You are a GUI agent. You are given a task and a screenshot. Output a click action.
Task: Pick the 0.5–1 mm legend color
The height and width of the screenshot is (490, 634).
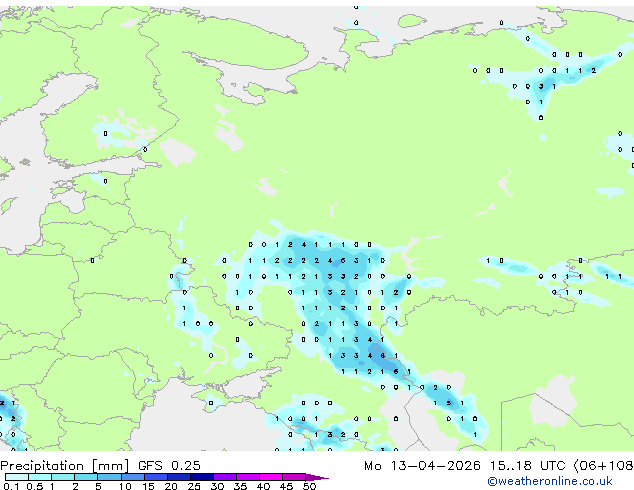[x=40, y=477]
